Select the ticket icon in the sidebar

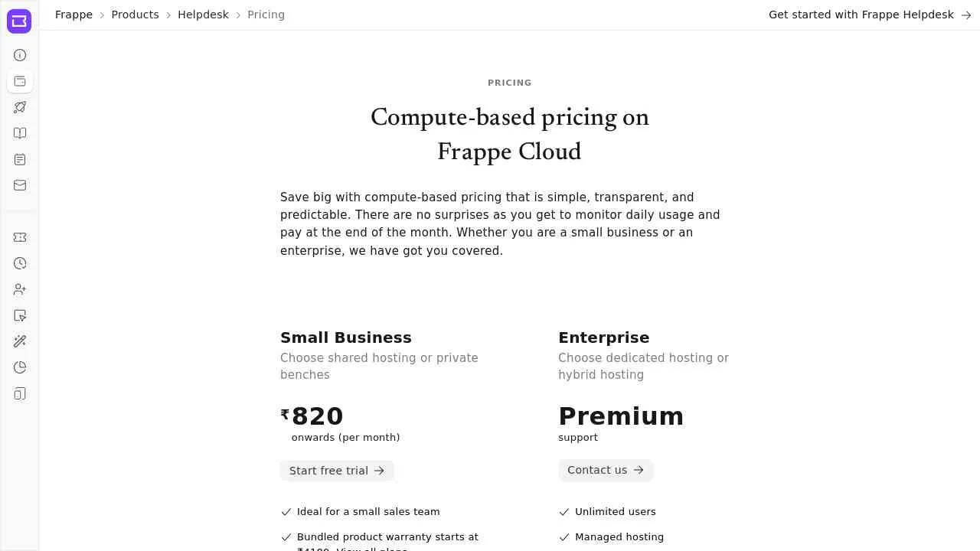pos(19,237)
